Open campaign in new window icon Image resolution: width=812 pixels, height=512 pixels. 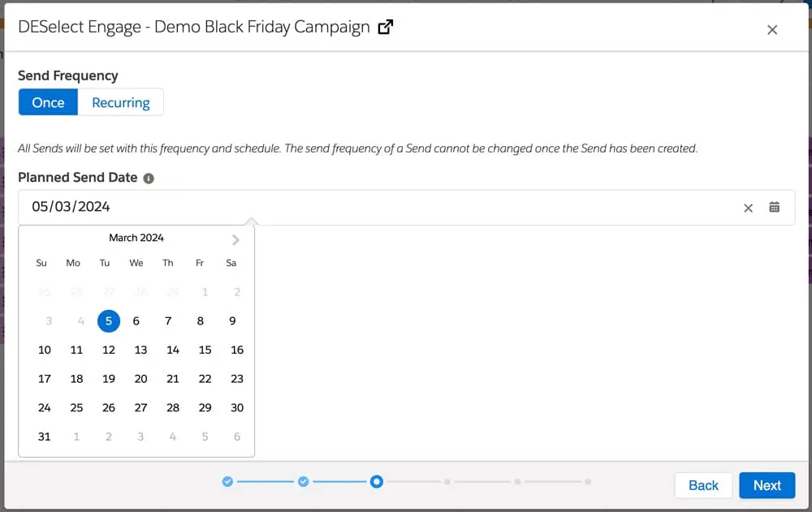(386, 27)
